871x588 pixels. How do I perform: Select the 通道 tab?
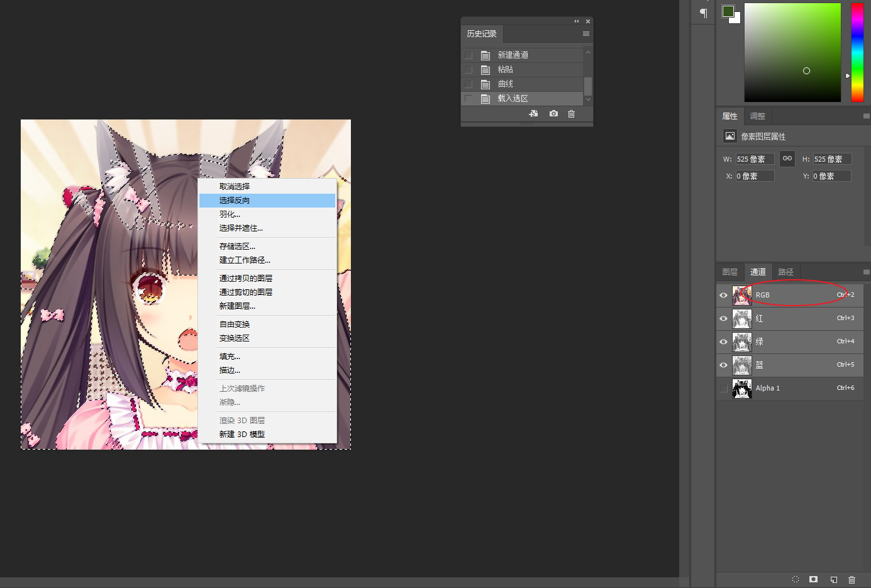point(758,272)
